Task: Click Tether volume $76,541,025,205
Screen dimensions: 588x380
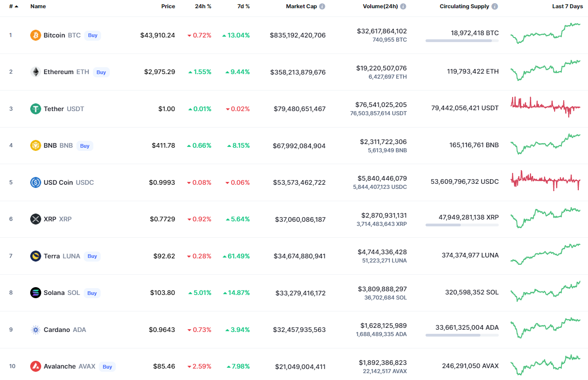Action: pos(381,105)
